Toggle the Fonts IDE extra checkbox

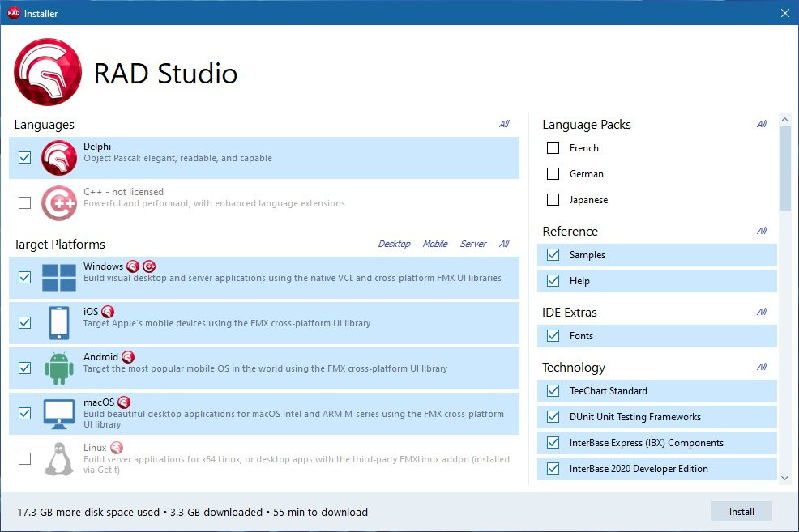(553, 335)
